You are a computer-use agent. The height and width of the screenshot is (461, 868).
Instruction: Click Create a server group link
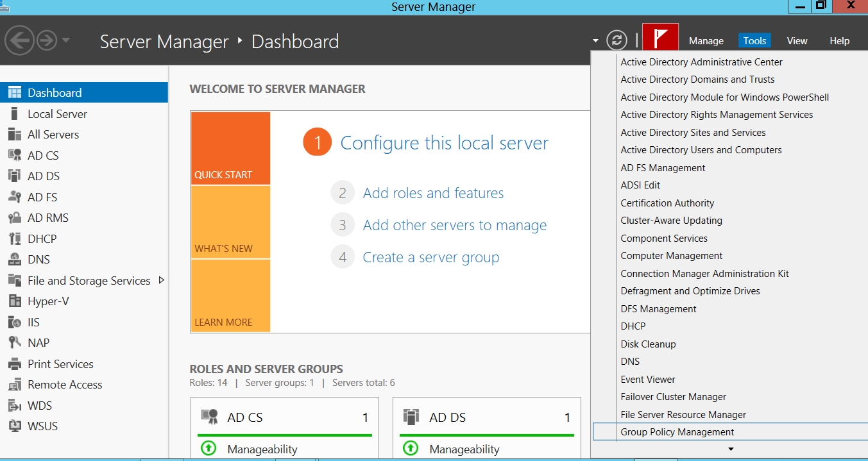(x=430, y=257)
